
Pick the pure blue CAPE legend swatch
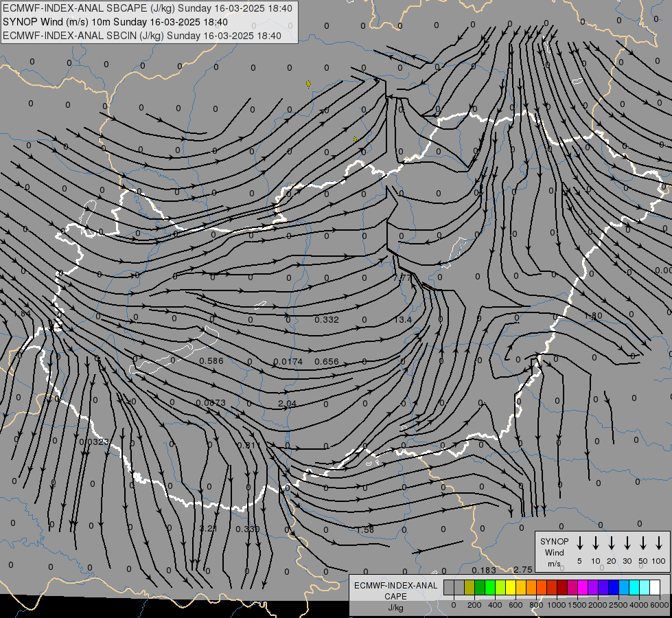613,588
